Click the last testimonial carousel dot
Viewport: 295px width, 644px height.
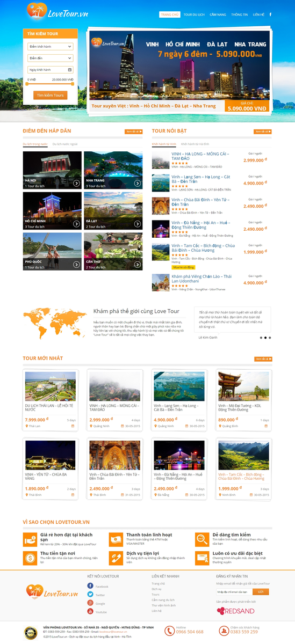[270, 338]
